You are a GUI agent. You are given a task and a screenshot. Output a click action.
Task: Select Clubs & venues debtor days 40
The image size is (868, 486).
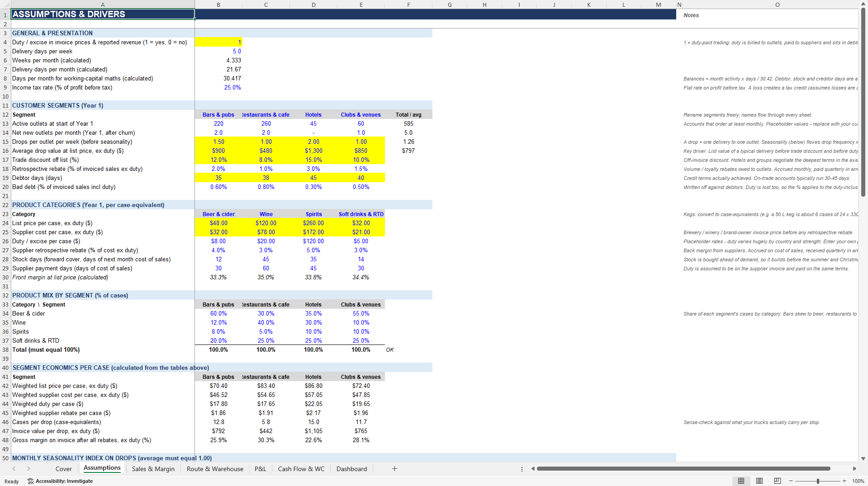pos(361,178)
